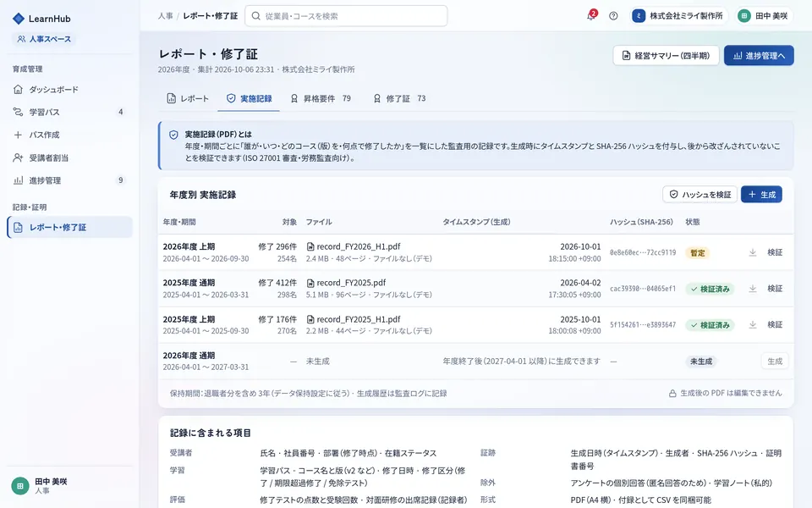Select パス作成 in sidebar

(69, 135)
